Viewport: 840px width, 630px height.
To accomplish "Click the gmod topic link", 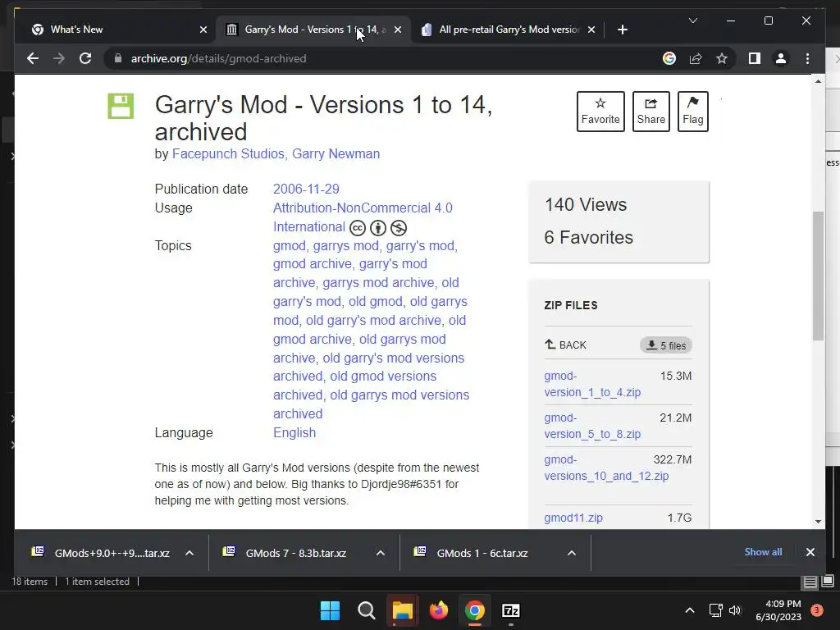I will tap(290, 246).
